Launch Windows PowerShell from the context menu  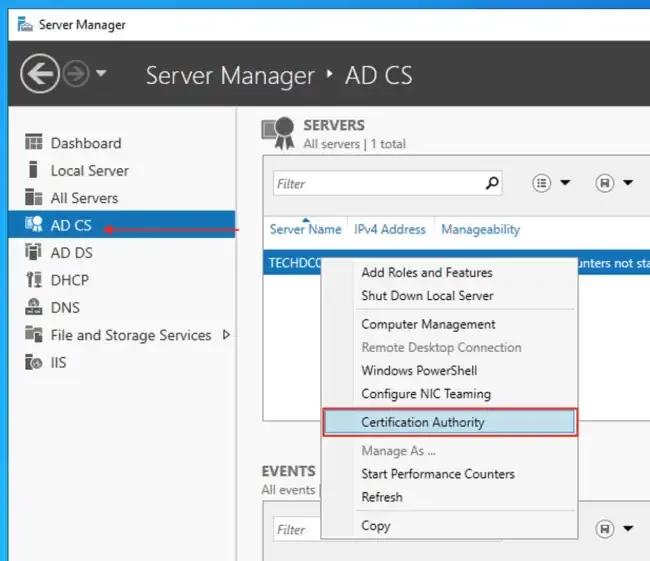[419, 370]
